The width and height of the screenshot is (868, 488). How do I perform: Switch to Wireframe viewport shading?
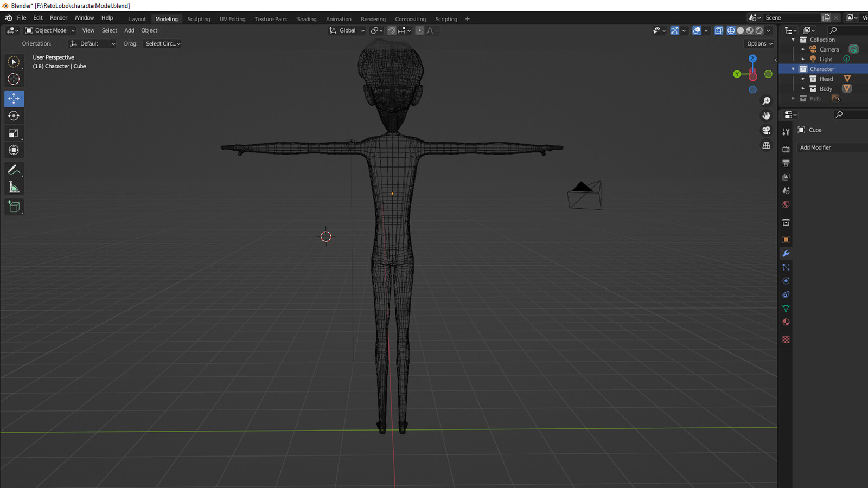click(731, 30)
